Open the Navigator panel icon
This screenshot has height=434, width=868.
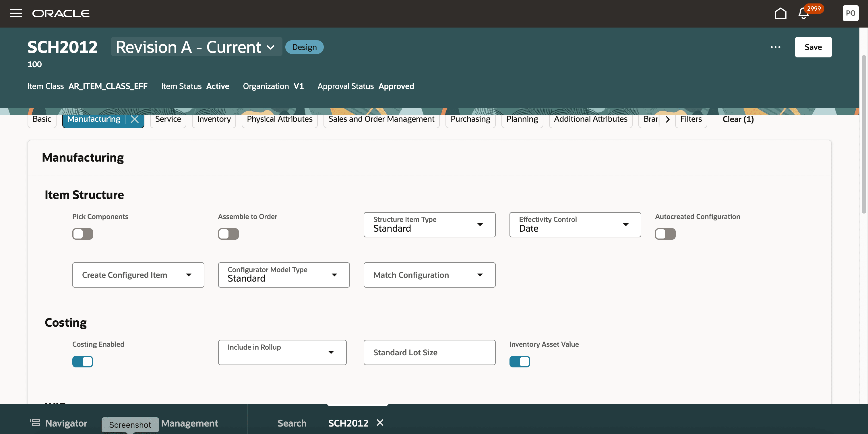(x=35, y=423)
